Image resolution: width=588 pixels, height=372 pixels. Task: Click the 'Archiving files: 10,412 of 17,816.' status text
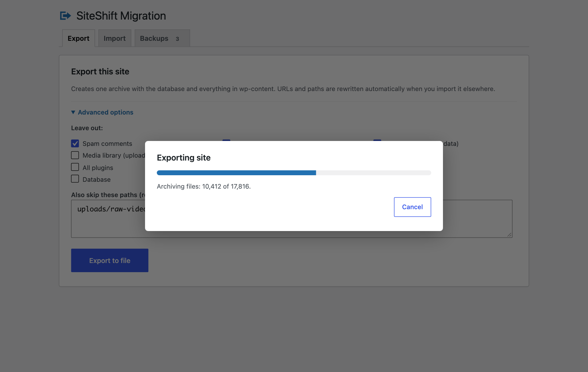pyautogui.click(x=204, y=186)
